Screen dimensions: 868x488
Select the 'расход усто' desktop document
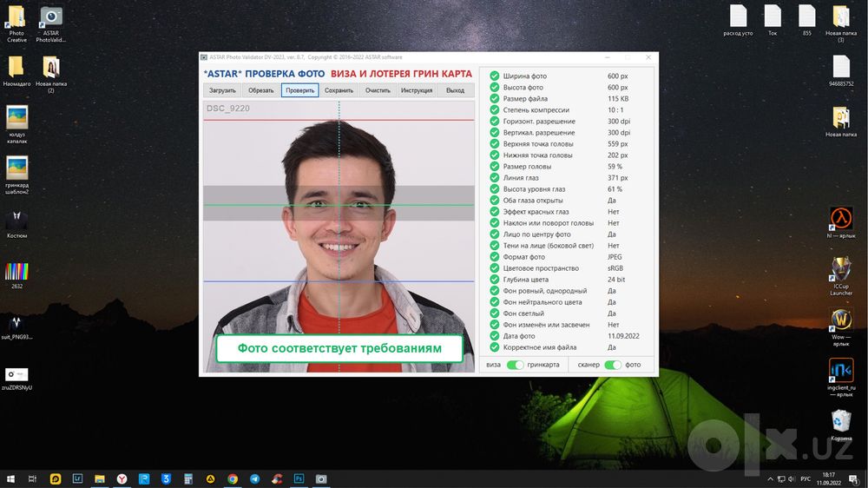(738, 21)
